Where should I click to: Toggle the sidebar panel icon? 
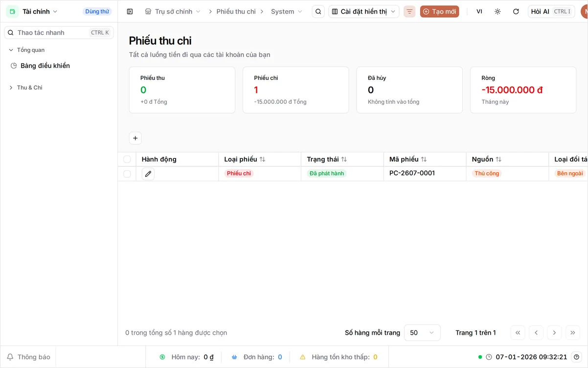tap(130, 11)
